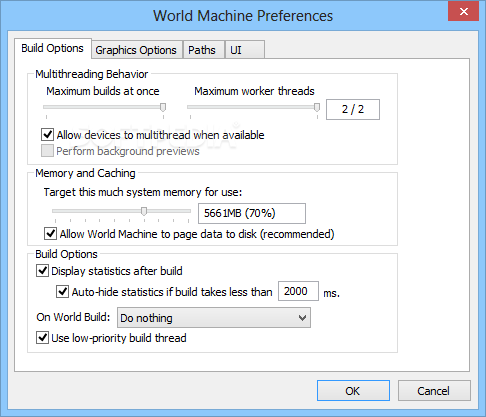Click the World Machine Preferences title
486x417 pixels.
[243, 16]
